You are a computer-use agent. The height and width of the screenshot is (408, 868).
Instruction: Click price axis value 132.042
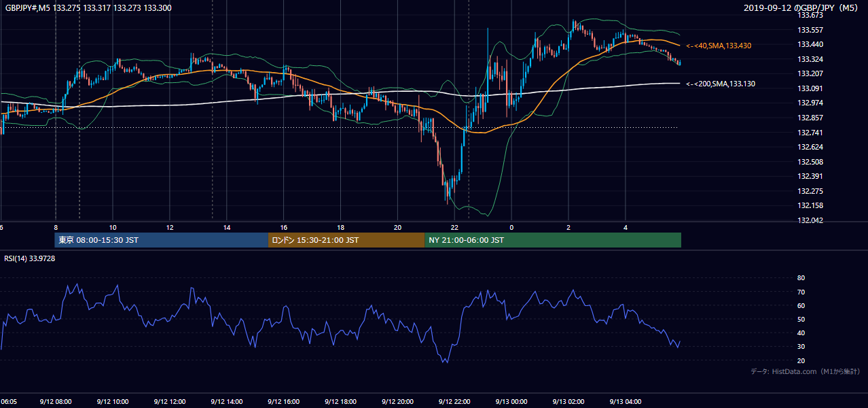tap(810, 220)
